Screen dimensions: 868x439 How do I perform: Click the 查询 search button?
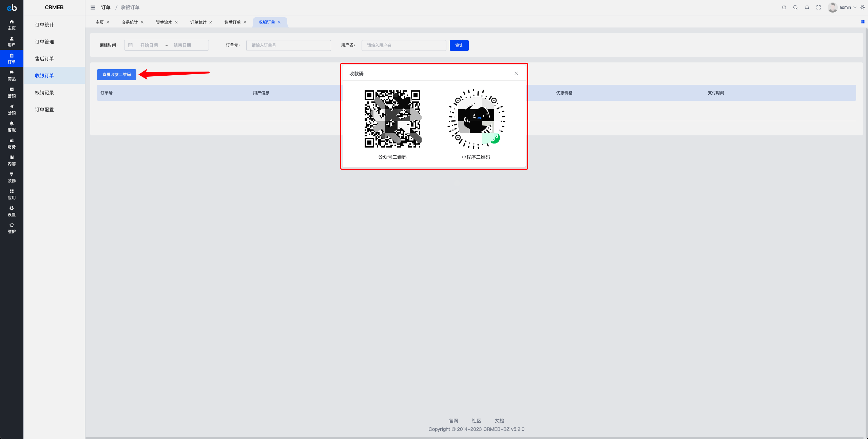pos(459,45)
